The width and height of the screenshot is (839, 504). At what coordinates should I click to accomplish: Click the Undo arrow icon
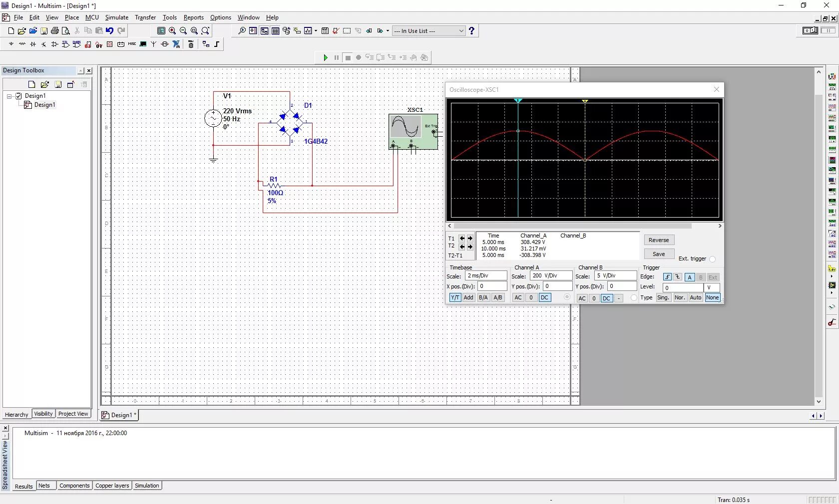click(110, 31)
